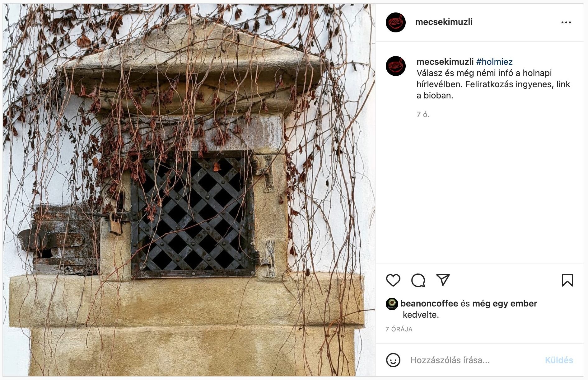Open mecsekimuzli profile from header username
Viewport: 588px width, 380px height.
[444, 22]
